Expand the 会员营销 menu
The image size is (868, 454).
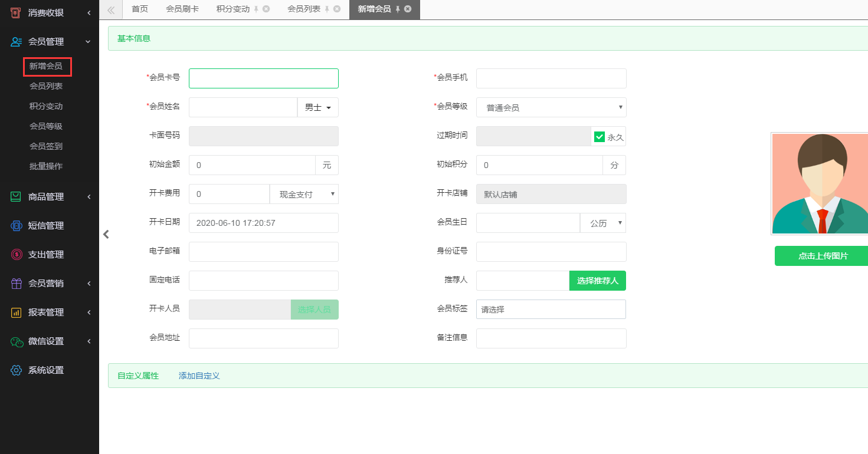point(89,284)
